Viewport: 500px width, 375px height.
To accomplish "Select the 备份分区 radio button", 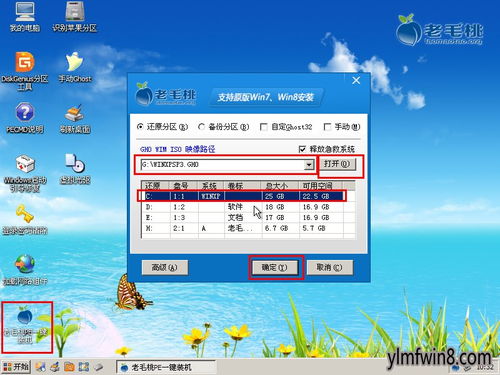I will click(201, 127).
